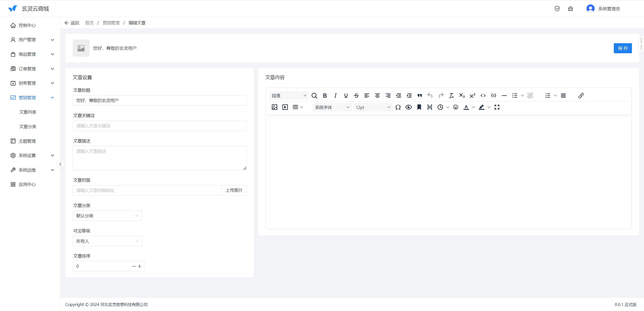Toggle the preview eye icon
The width and height of the screenshot is (644, 311).
[x=409, y=107]
